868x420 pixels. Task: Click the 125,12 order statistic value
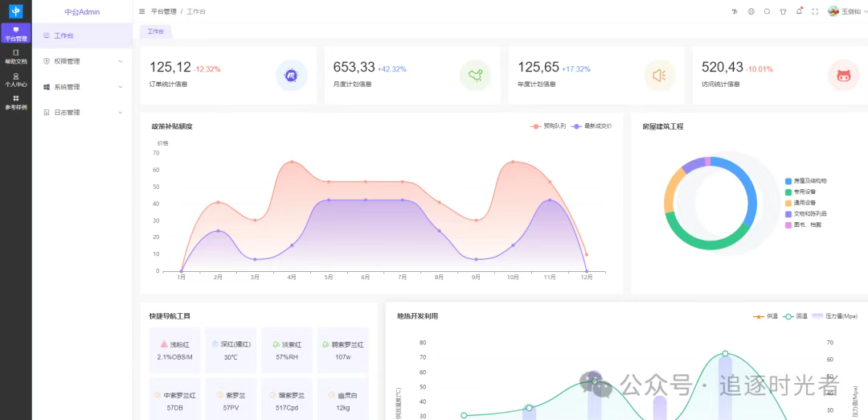(170, 68)
